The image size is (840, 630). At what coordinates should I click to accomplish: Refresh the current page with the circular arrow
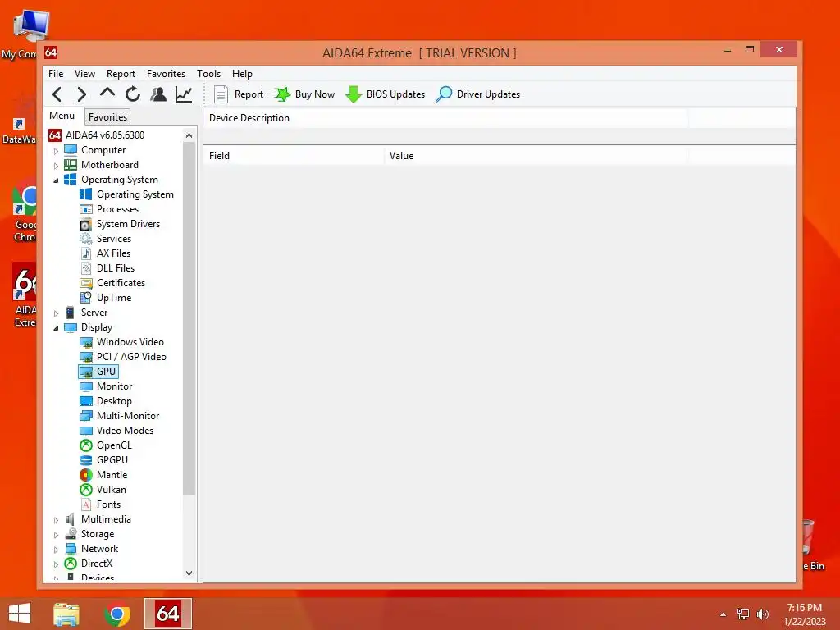coord(133,94)
